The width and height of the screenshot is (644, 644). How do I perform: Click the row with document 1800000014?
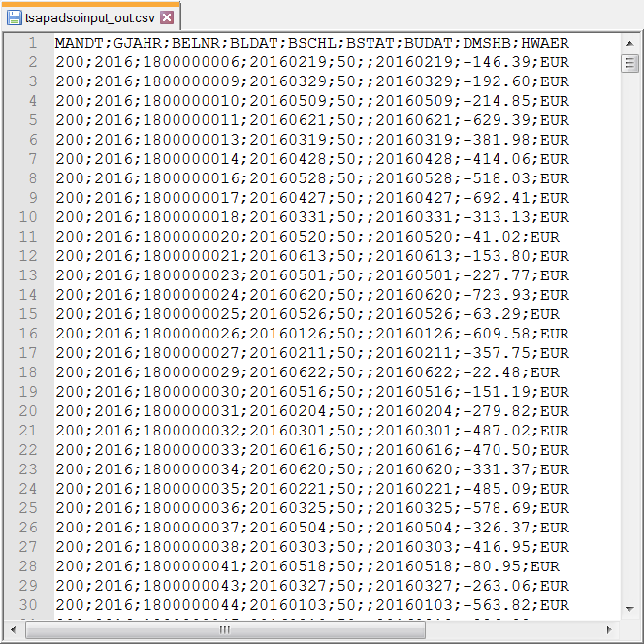click(312, 159)
